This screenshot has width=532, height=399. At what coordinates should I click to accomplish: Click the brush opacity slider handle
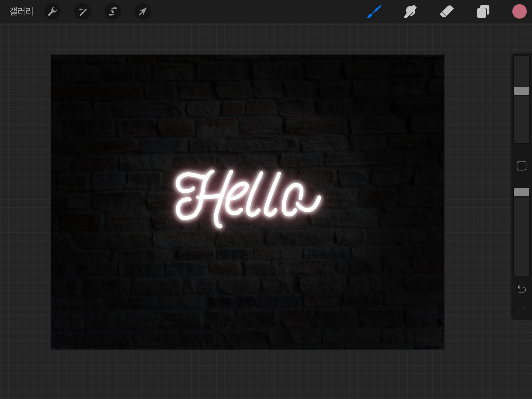(x=521, y=192)
